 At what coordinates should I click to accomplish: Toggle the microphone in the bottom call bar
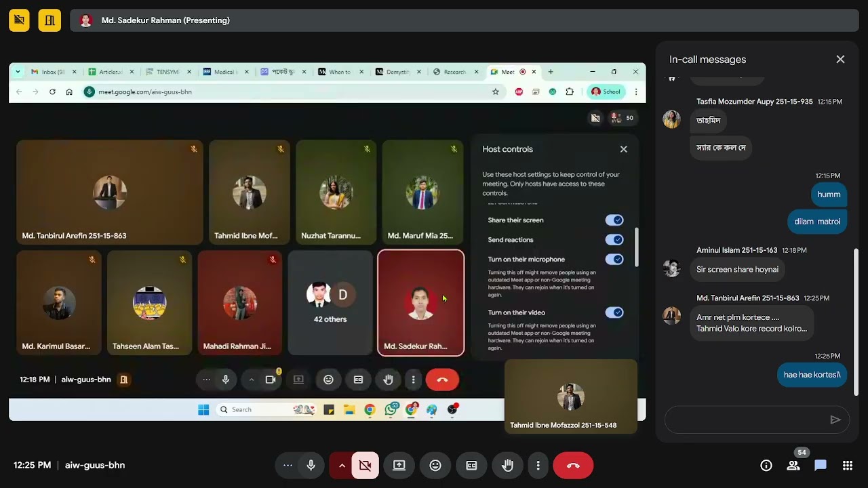(311, 466)
